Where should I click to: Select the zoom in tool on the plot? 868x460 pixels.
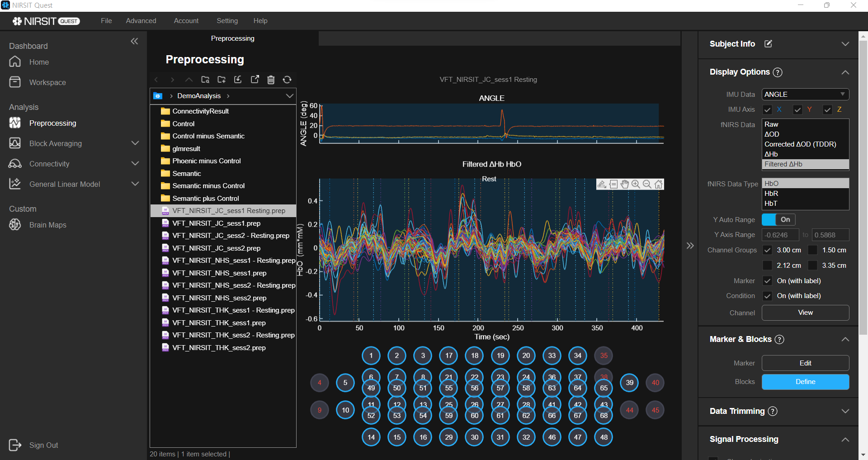pyautogui.click(x=636, y=184)
